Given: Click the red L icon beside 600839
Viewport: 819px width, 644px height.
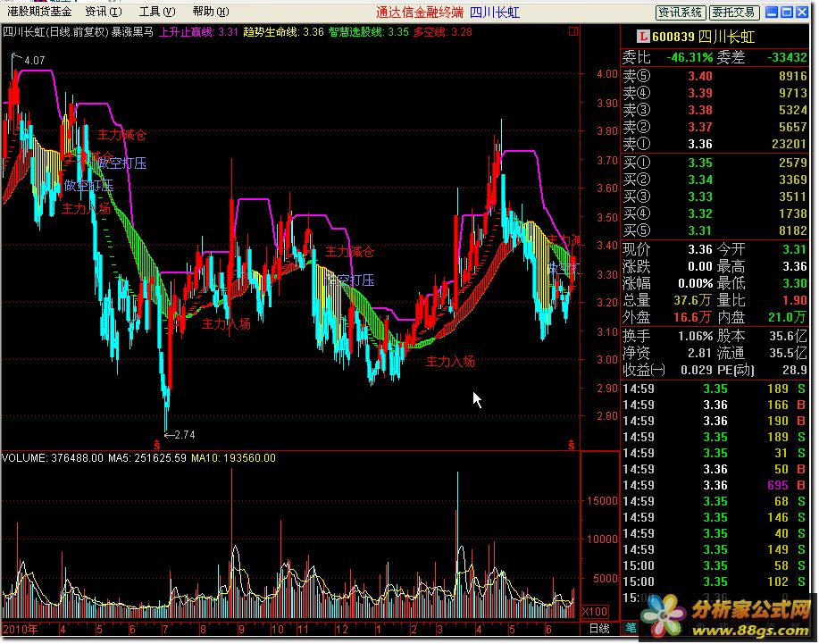Looking at the screenshot, I should click(642, 36).
